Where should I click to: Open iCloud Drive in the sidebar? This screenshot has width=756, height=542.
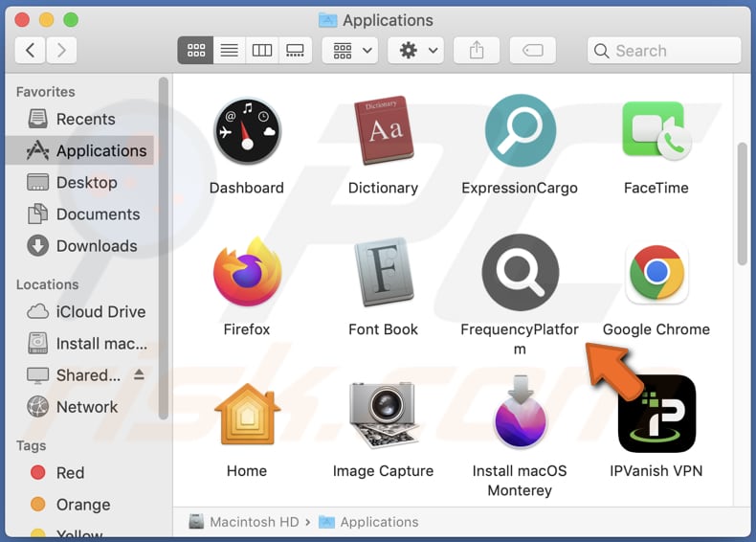(x=80, y=312)
